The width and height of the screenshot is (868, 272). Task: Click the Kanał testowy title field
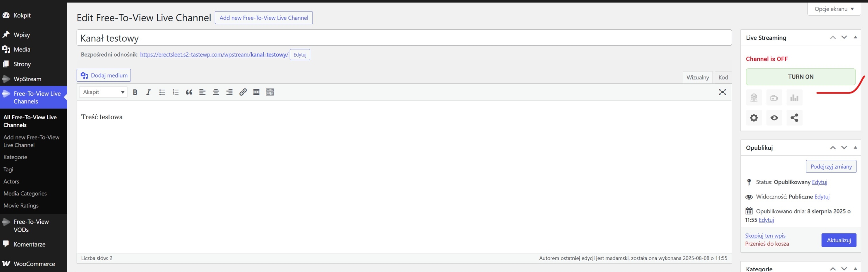[403, 38]
